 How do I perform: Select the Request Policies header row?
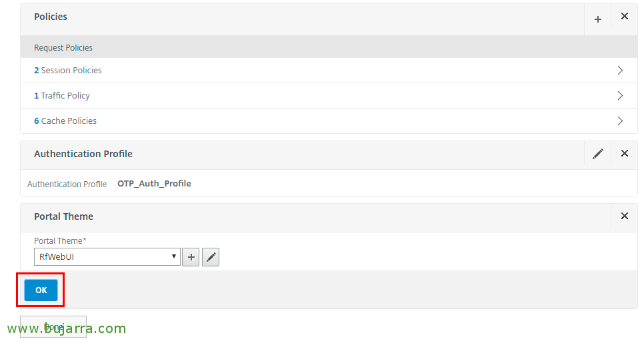[x=329, y=47]
